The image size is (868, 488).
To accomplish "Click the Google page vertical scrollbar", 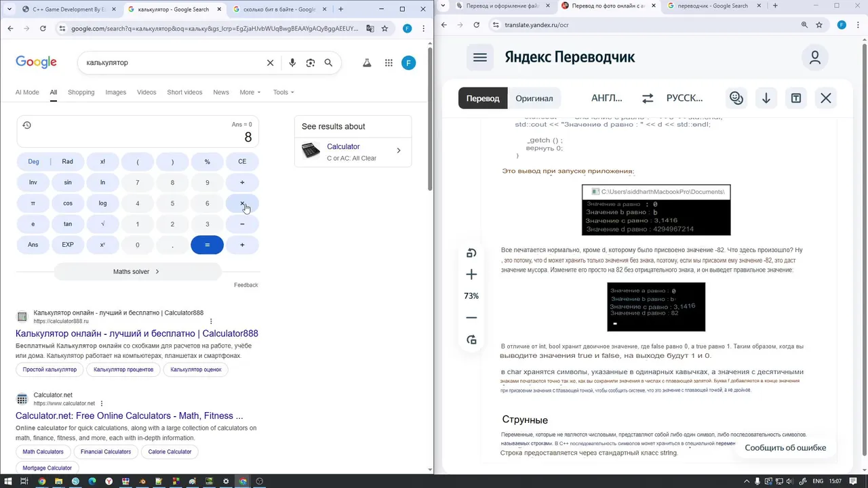I will [430, 119].
